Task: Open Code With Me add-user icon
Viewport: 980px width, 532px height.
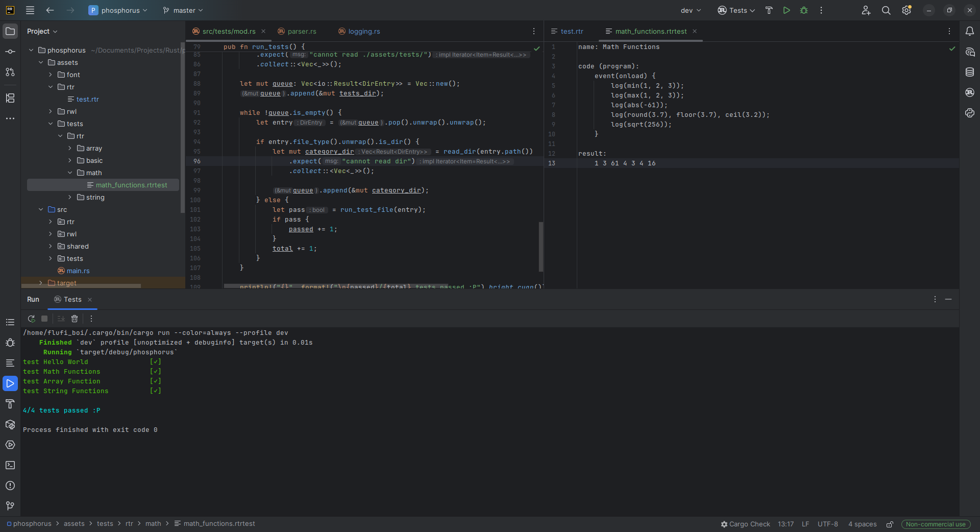Action: point(866,10)
